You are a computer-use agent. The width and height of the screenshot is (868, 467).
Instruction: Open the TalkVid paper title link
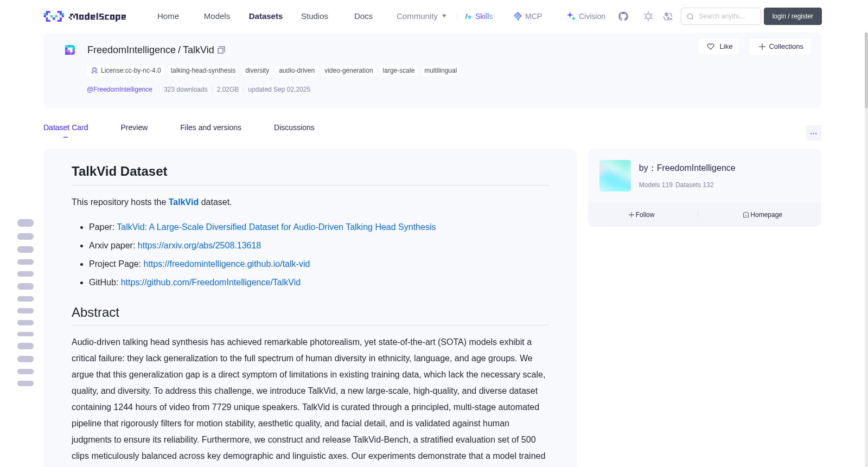tap(276, 227)
